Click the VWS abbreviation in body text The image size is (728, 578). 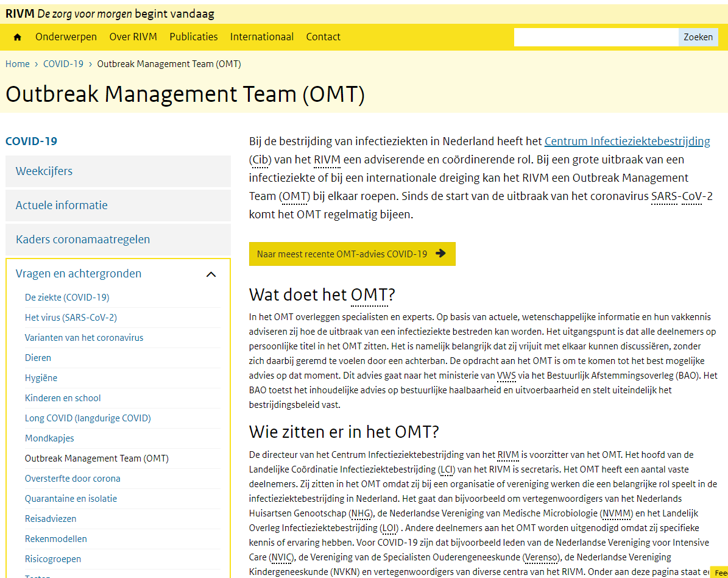point(506,376)
